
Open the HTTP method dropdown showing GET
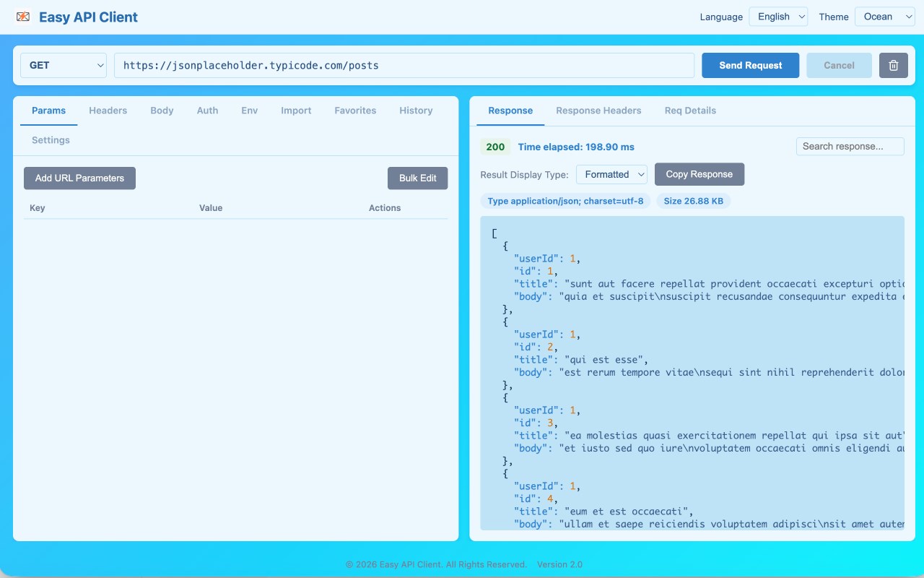(63, 65)
